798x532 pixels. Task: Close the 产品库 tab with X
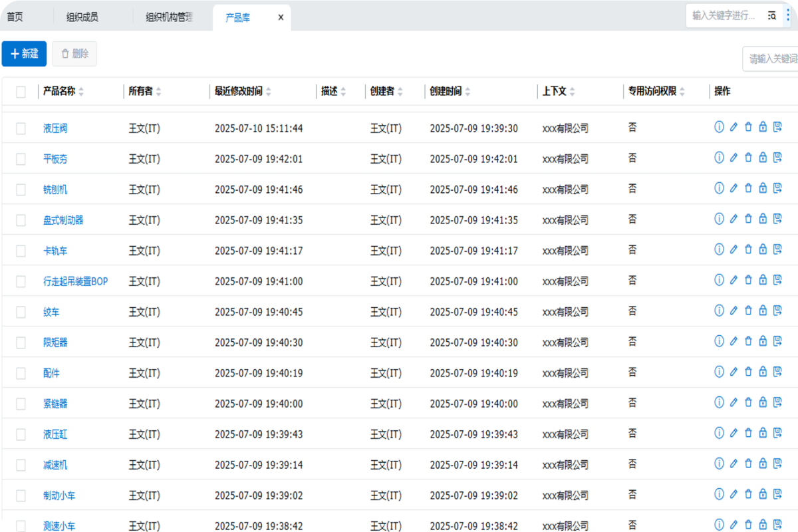(281, 18)
